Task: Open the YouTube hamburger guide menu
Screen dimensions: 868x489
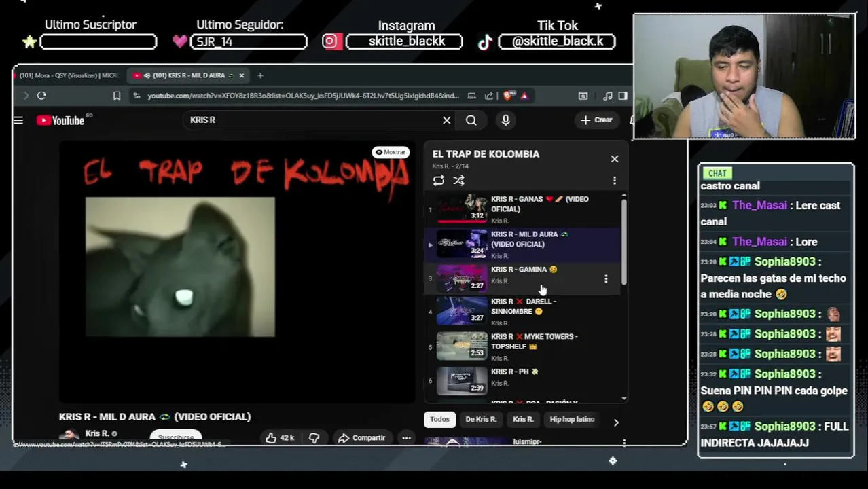Action: click(18, 120)
